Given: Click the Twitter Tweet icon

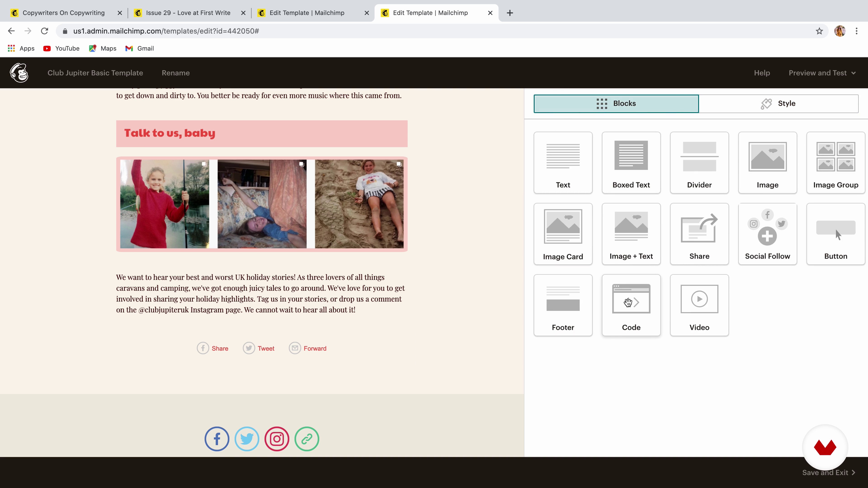Looking at the screenshot, I should 249,348.
